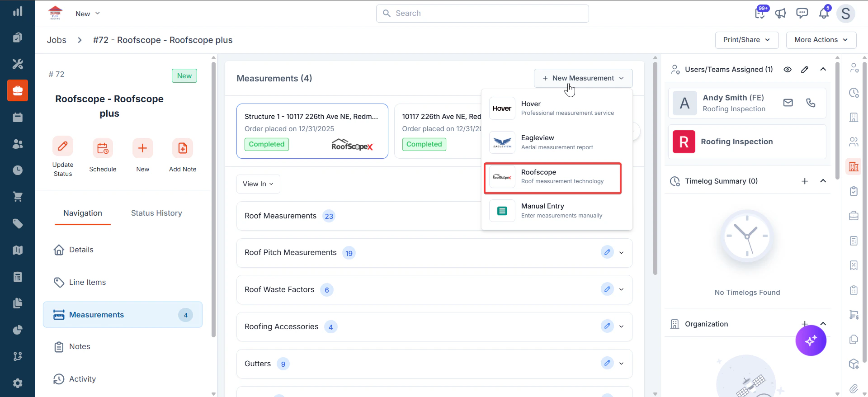Collapse the Organization panel
The height and width of the screenshot is (397, 868).
click(x=823, y=324)
